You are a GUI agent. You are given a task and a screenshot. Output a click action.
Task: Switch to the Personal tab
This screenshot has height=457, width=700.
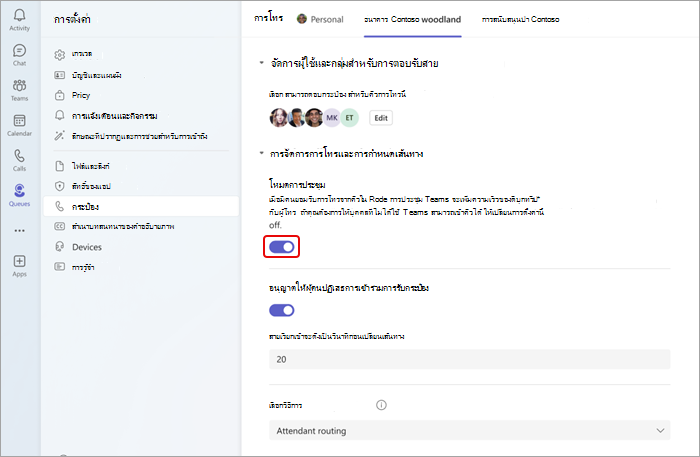(321, 19)
